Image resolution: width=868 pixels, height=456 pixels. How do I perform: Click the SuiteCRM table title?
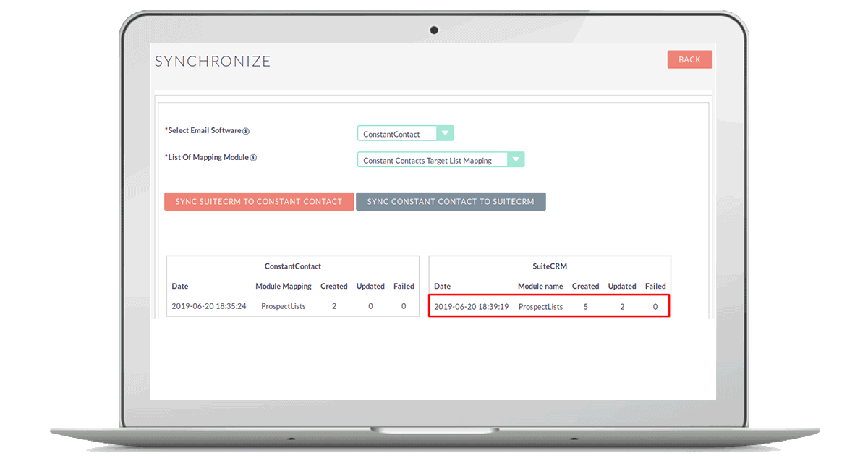point(550,266)
